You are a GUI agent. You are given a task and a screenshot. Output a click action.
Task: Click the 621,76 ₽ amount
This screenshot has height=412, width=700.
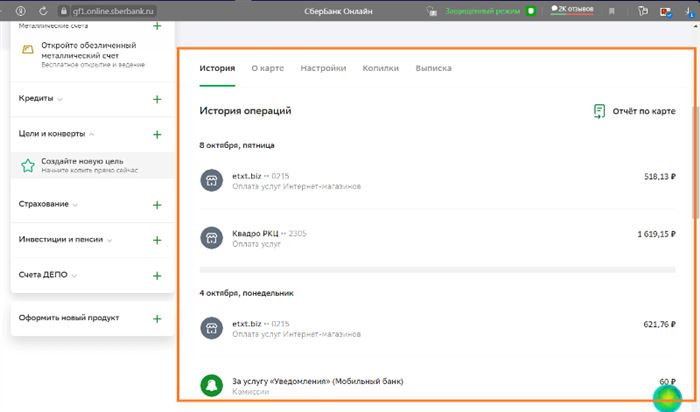(x=659, y=325)
